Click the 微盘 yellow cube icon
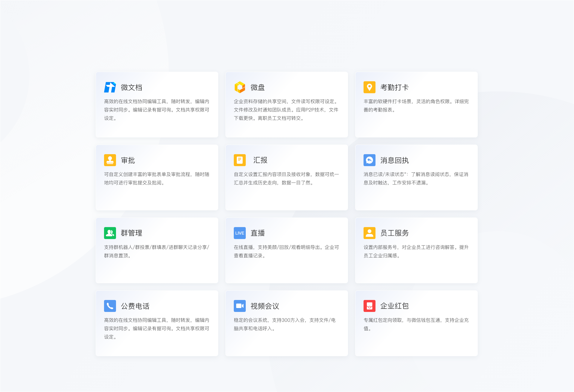Viewport: 574px width, 392px height. (x=240, y=87)
